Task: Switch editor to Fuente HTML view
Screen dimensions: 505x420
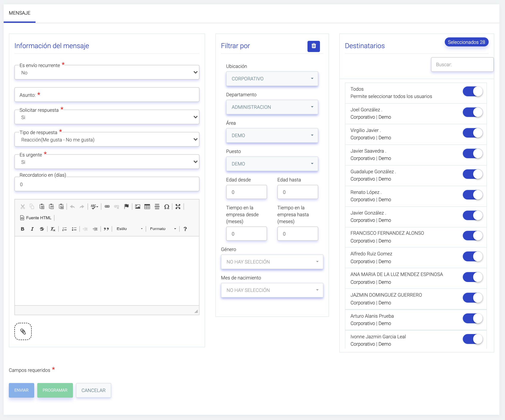Action: tap(36, 218)
